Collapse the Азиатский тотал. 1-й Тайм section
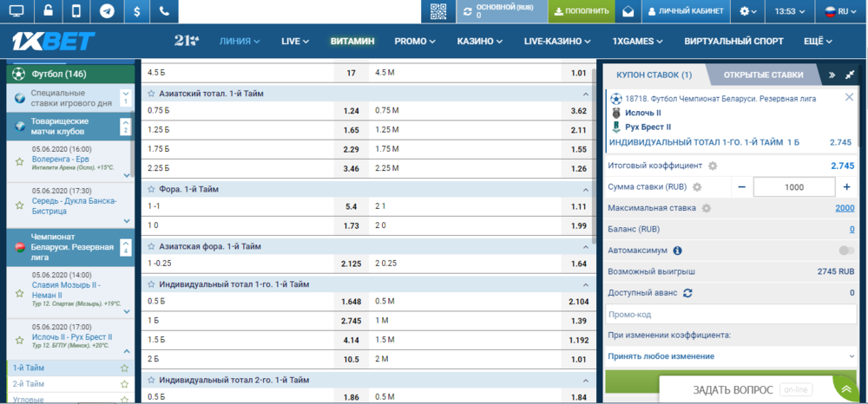The height and width of the screenshot is (404, 868). tap(586, 94)
